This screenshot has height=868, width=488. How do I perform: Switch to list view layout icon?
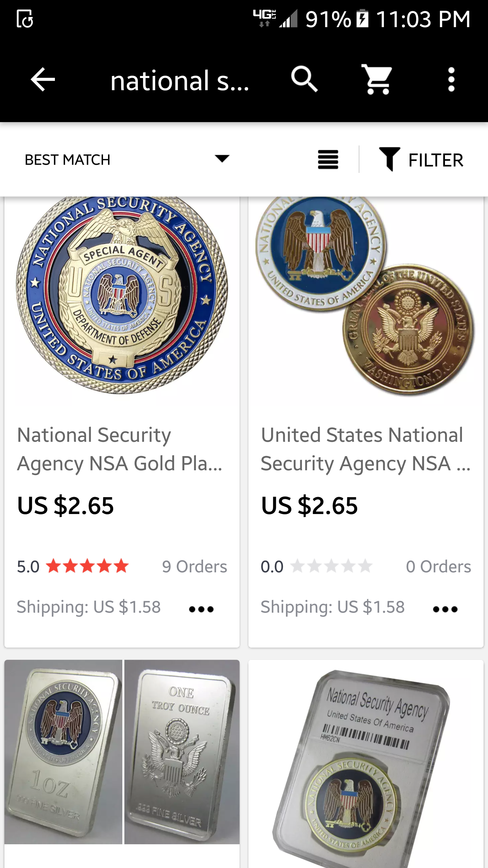coord(328,159)
